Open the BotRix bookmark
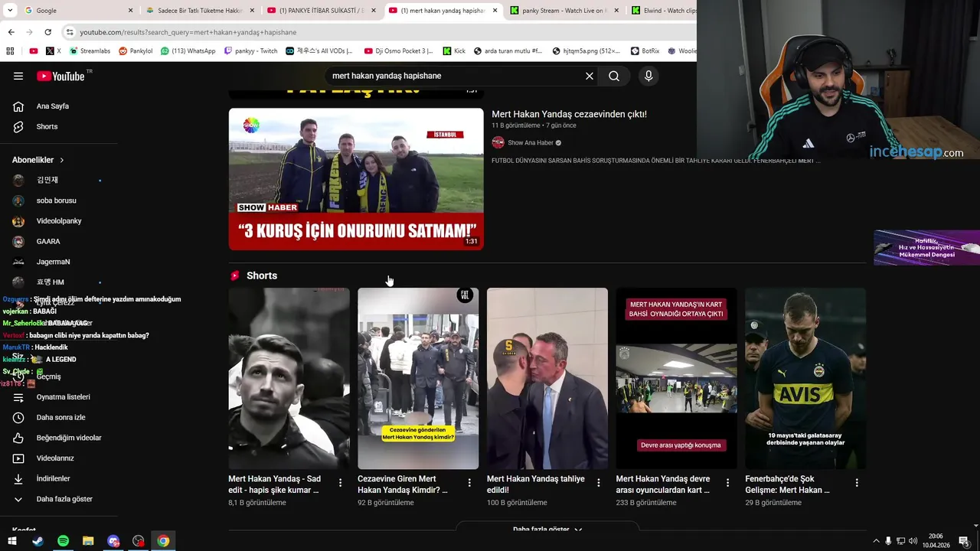 (x=645, y=51)
